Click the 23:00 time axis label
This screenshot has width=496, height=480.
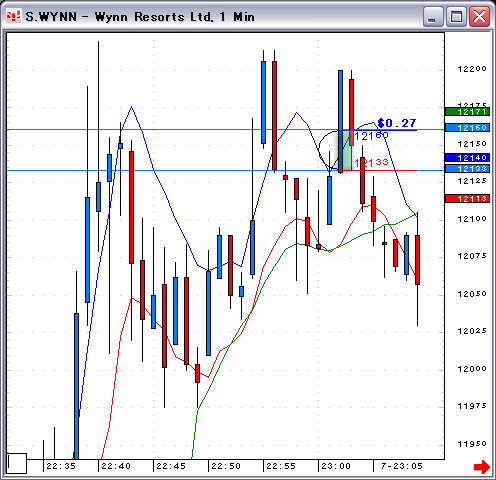point(336,466)
